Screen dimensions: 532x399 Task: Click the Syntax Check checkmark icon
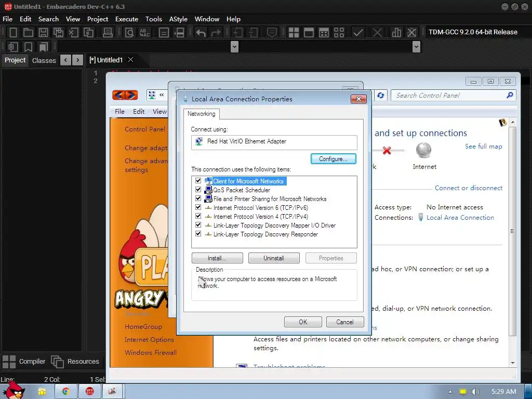[x=358, y=33]
